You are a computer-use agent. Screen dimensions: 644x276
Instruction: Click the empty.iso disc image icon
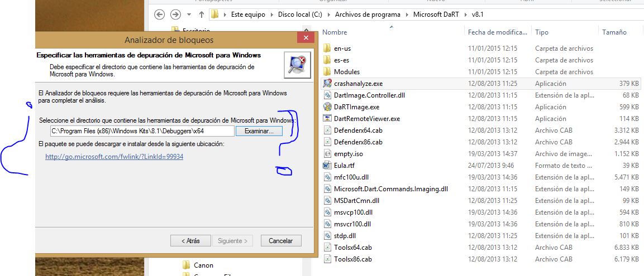pos(327,154)
